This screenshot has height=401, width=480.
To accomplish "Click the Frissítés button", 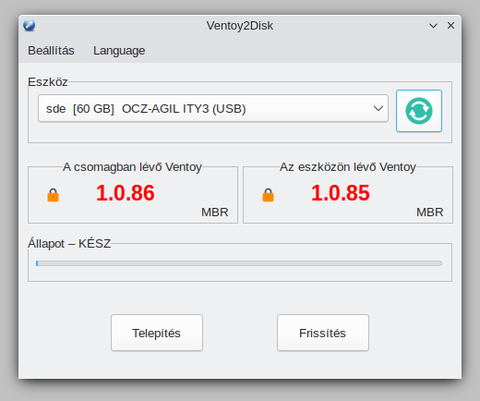I will pyautogui.click(x=323, y=333).
